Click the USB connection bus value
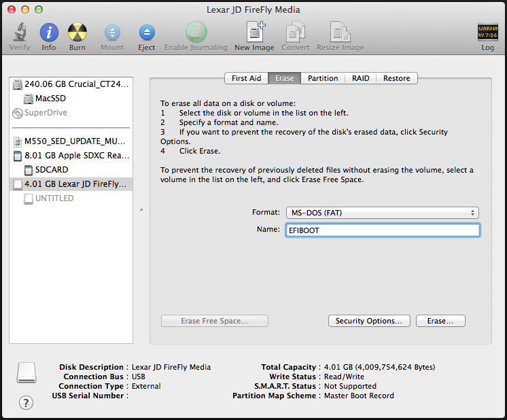The height and width of the screenshot is (420, 507). click(139, 377)
